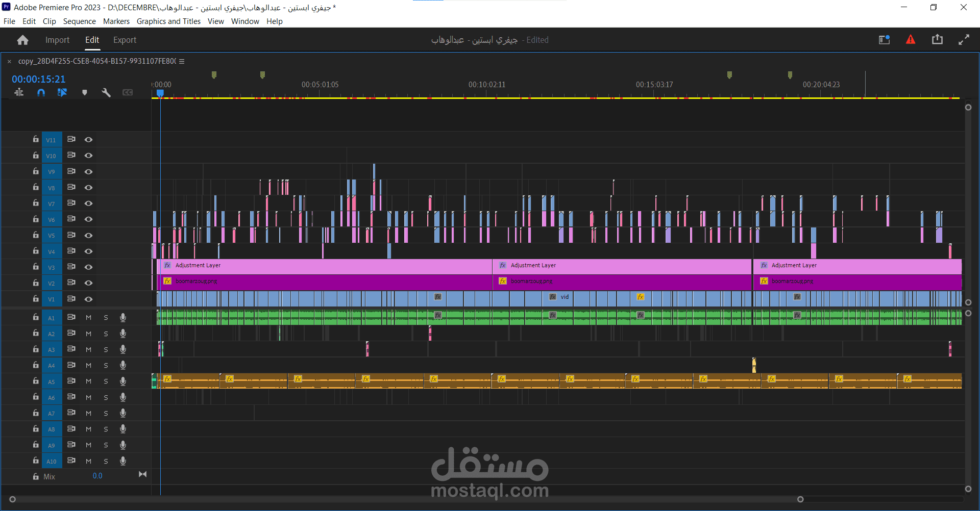Viewport: 980px width, 511px height.
Task: Target audio track A9 header
Action: click(52, 445)
